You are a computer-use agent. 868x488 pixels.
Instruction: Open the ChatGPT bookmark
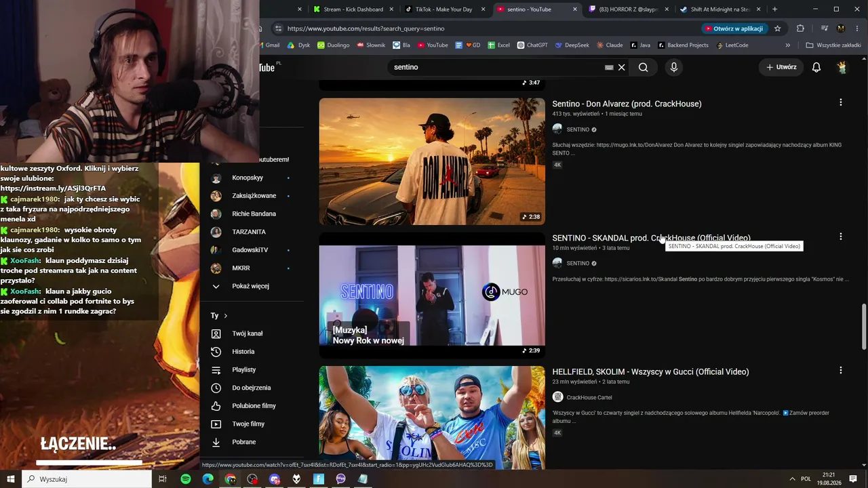click(532, 45)
